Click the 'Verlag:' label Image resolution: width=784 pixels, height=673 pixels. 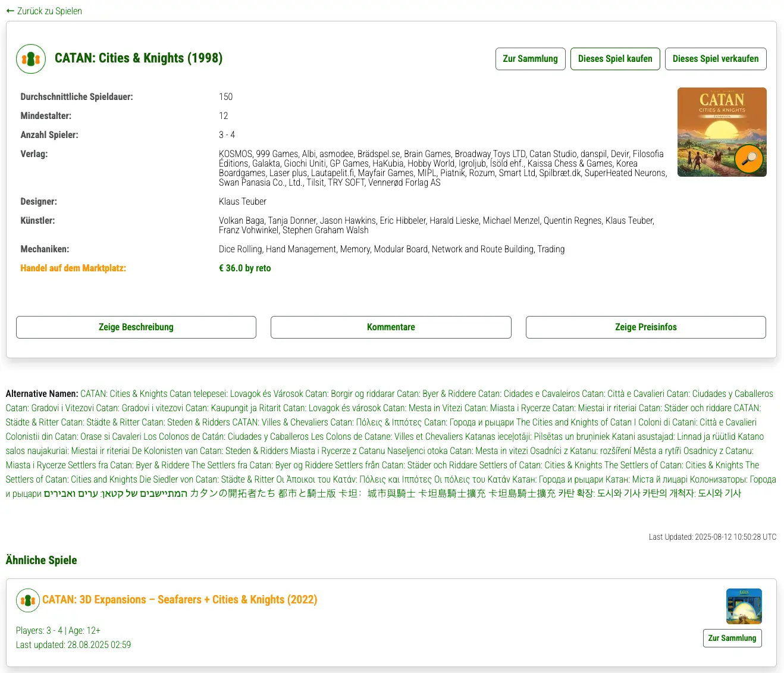[34, 154]
